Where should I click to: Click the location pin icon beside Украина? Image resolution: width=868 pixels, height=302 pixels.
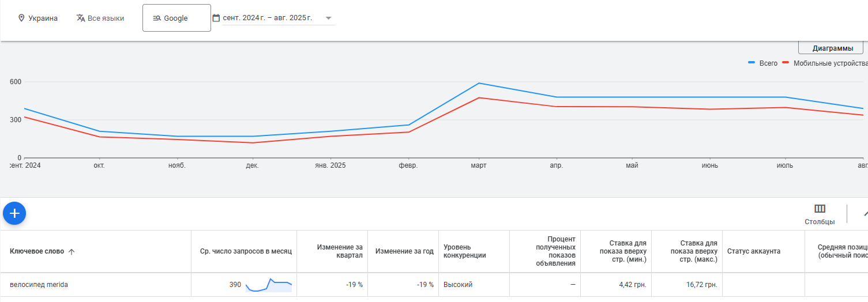point(21,18)
